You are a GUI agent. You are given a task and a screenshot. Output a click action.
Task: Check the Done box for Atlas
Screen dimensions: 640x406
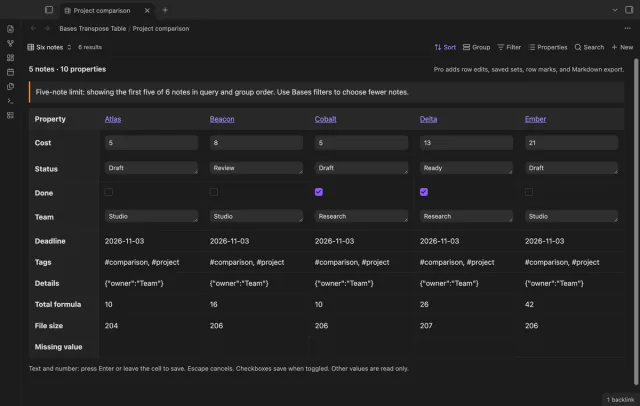109,192
